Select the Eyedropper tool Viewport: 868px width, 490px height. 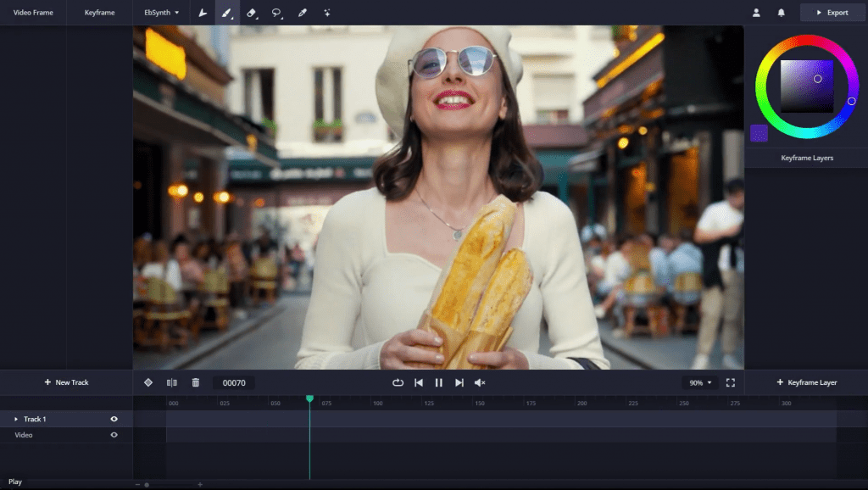(x=303, y=12)
